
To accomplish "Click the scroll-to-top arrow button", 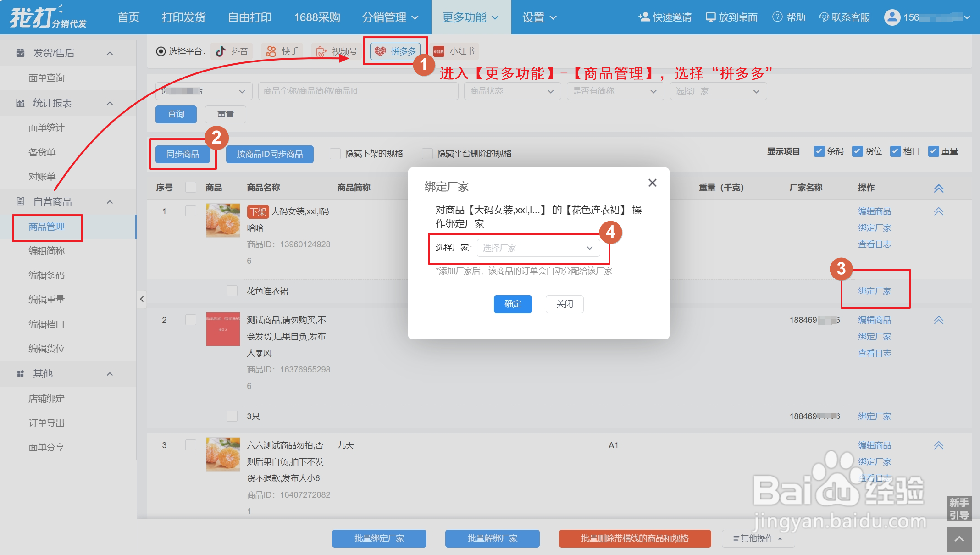I will pos(959,539).
